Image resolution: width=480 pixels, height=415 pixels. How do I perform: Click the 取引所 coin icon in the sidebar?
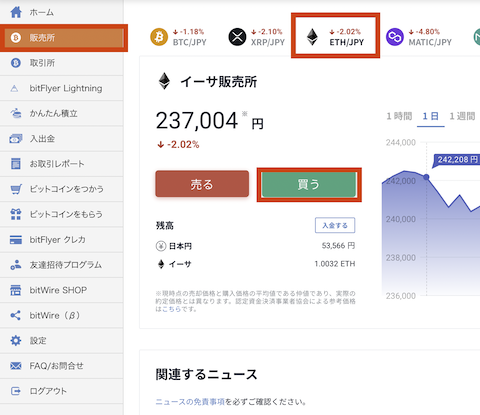point(16,63)
